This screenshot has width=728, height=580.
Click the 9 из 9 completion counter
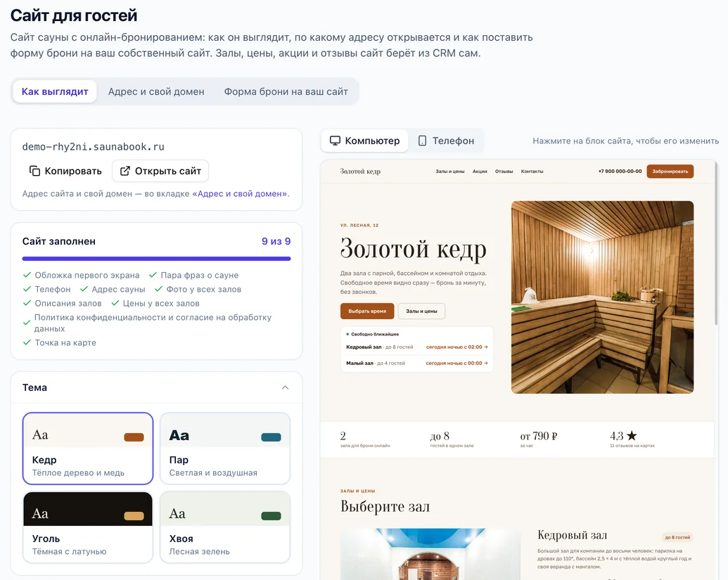[276, 241]
